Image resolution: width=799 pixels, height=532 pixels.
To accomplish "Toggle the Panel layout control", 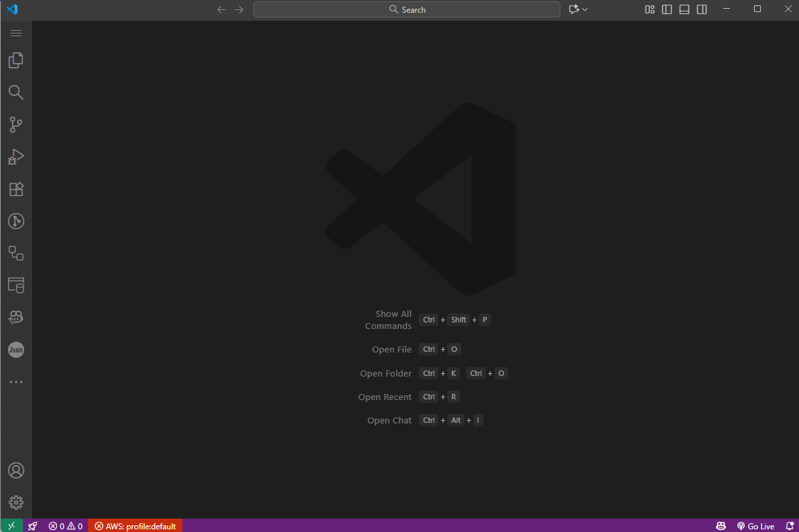I will point(684,9).
